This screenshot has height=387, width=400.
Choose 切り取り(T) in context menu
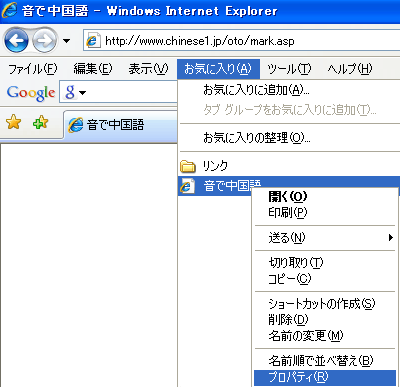[x=296, y=263]
